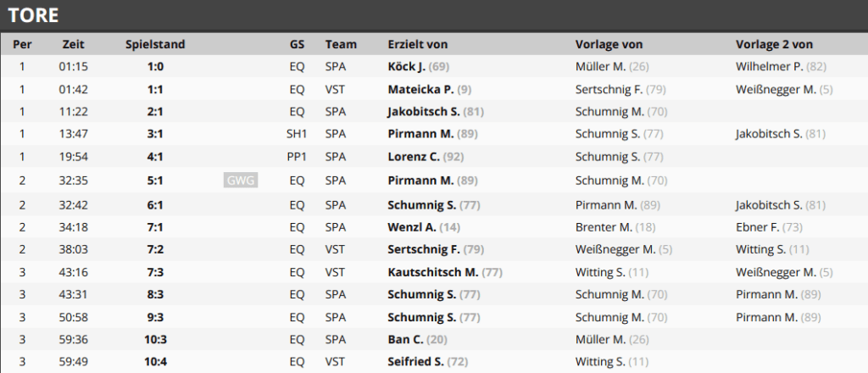The width and height of the screenshot is (868, 373).
Task: Open Seifried S. (72) in last row
Action: coord(428,362)
